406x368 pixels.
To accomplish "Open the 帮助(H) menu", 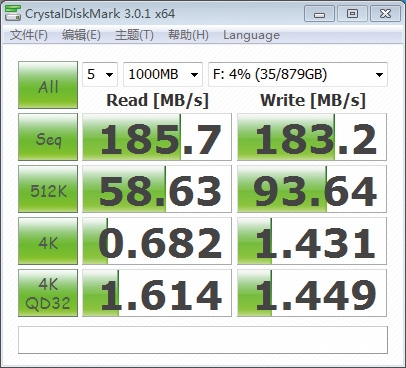I will [x=188, y=35].
